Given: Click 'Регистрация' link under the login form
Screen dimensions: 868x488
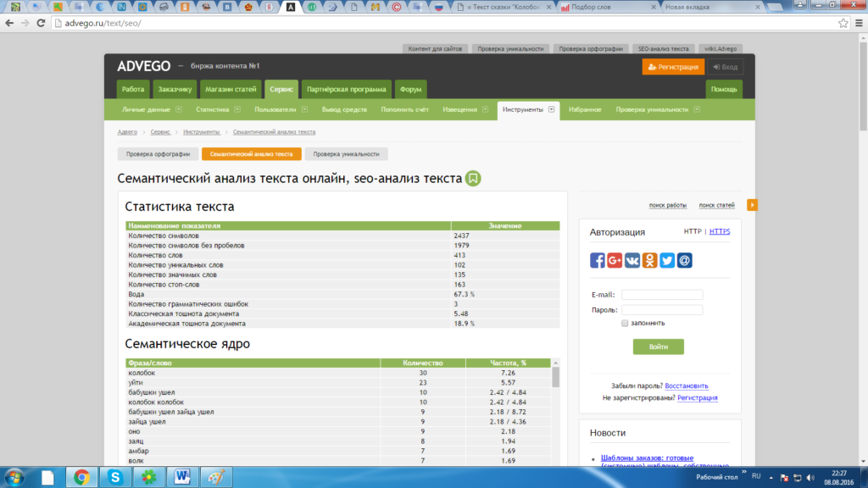Looking at the screenshot, I should (x=698, y=398).
